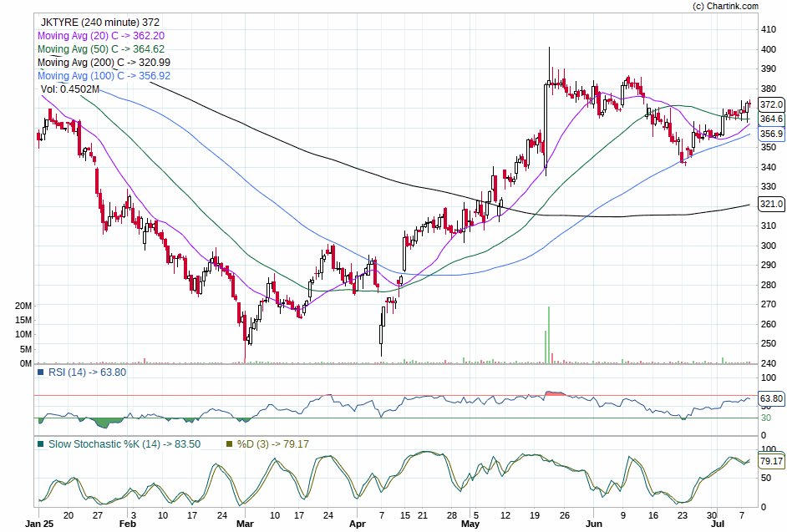The height and width of the screenshot is (532, 787).
Task: Click the 15M volume axis label
Action: 23,320
